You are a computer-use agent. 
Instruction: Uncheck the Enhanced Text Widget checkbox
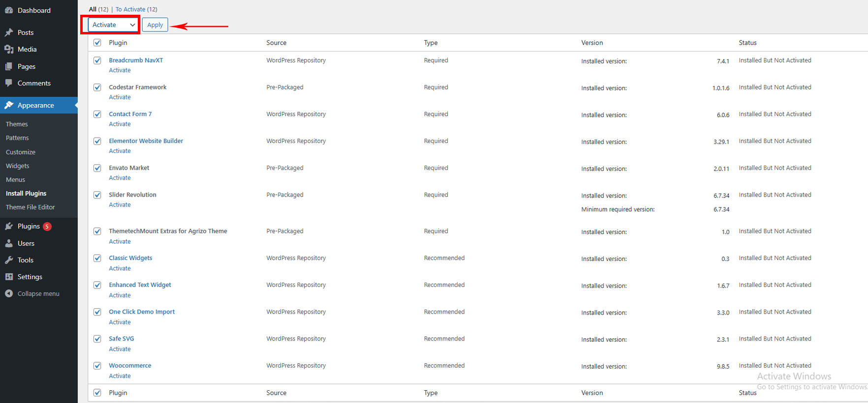pos(97,285)
